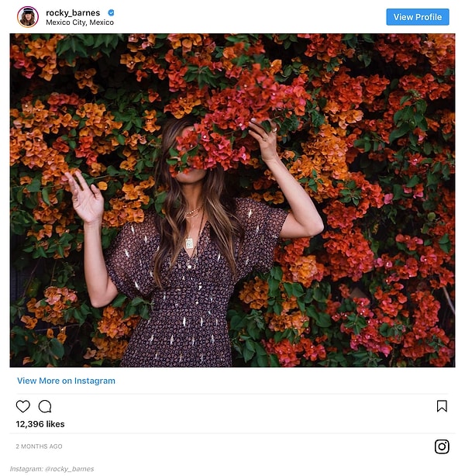
Task: Click the Instagram logo icon
Action: [442, 447]
